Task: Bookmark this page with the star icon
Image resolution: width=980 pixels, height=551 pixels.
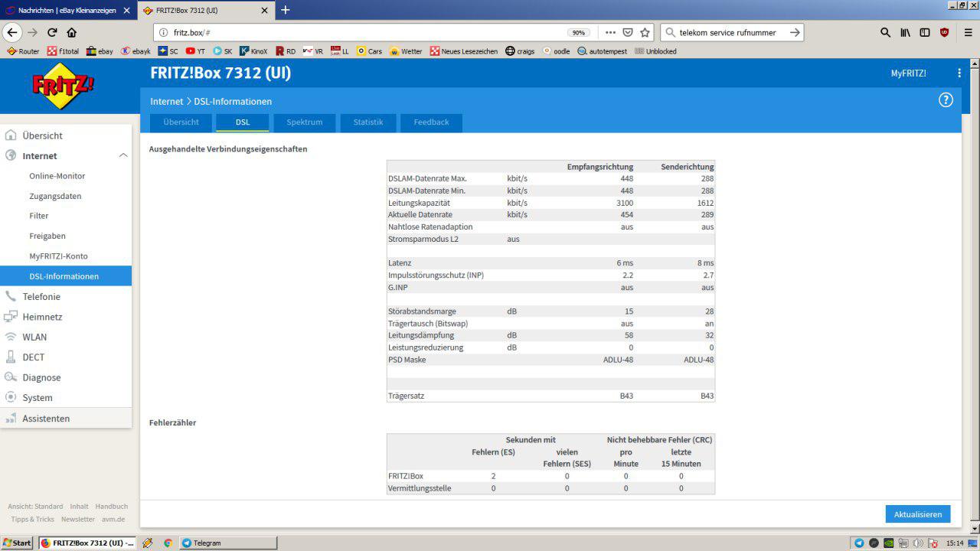Action: click(x=645, y=32)
